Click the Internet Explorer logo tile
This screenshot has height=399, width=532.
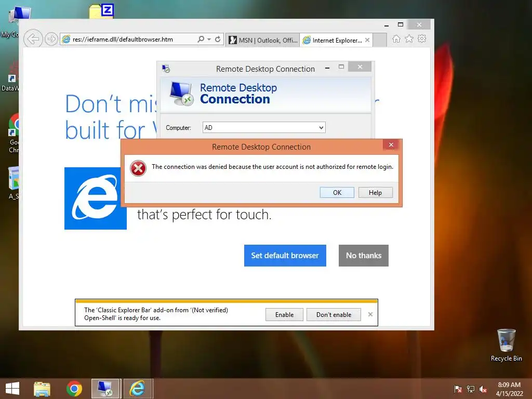(96, 198)
